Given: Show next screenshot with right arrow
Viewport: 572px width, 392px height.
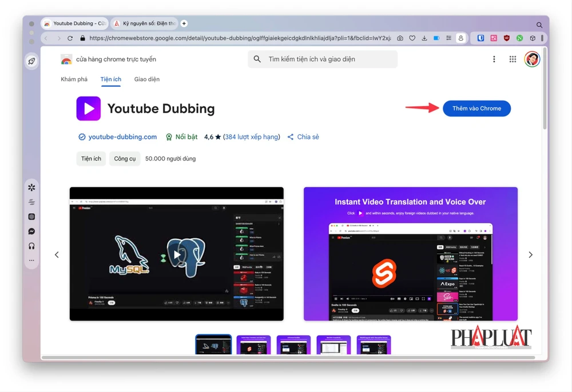Looking at the screenshot, I should 530,255.
